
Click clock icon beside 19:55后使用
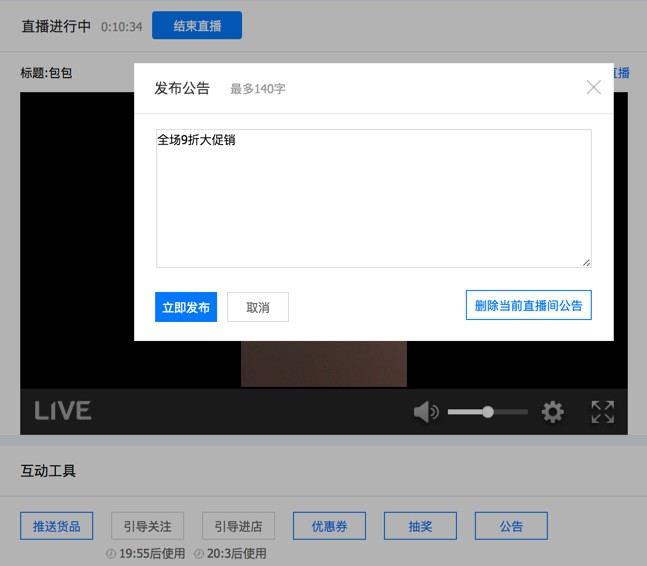point(111,554)
